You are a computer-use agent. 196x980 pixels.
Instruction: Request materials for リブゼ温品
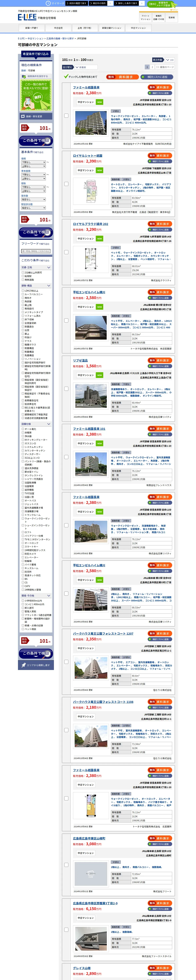pyautogui.click(x=160, y=360)
